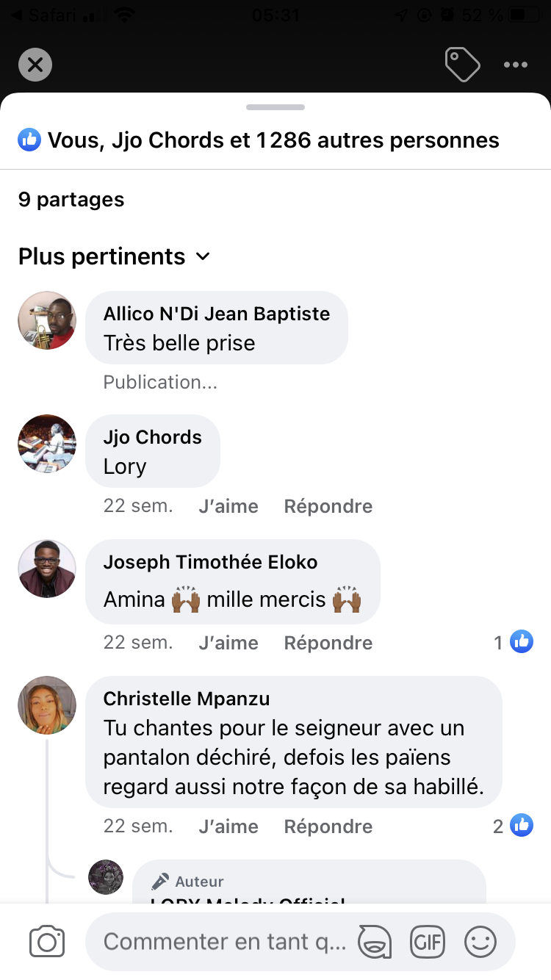This screenshot has width=551, height=980.
Task: Tap the blue like icon beside reactions count
Action: click(29, 140)
